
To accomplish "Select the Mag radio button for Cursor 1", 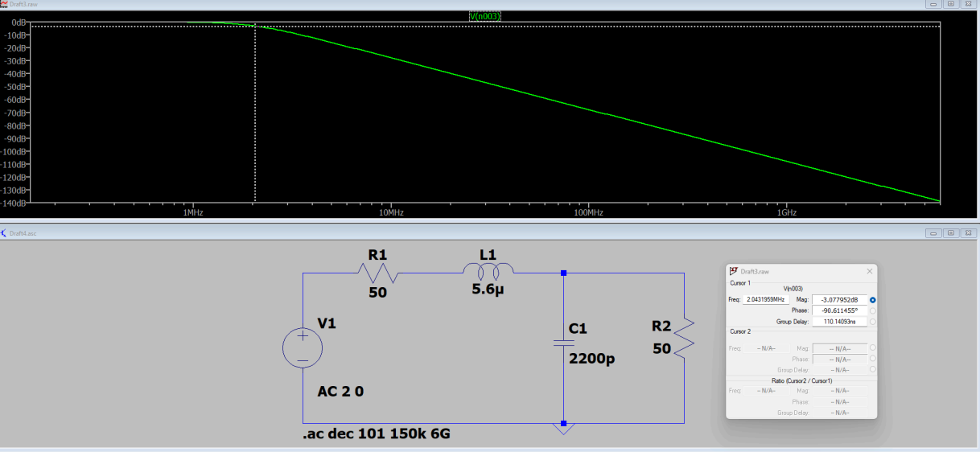I will [873, 299].
